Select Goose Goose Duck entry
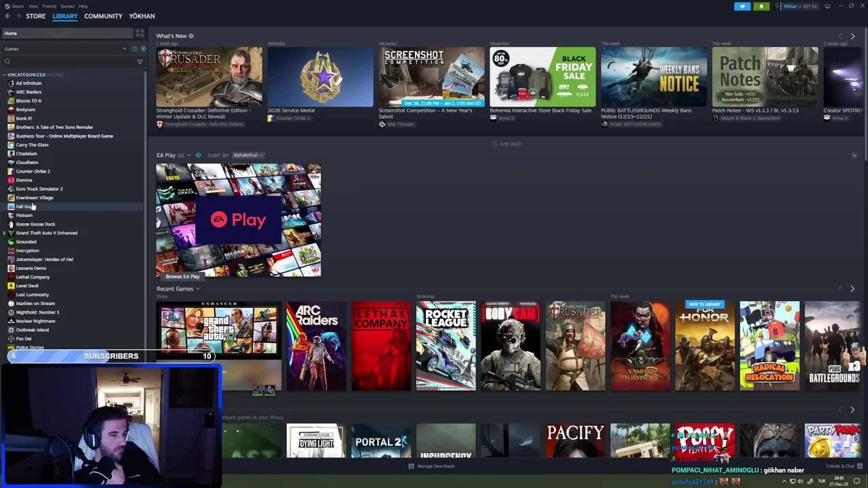 (x=35, y=224)
